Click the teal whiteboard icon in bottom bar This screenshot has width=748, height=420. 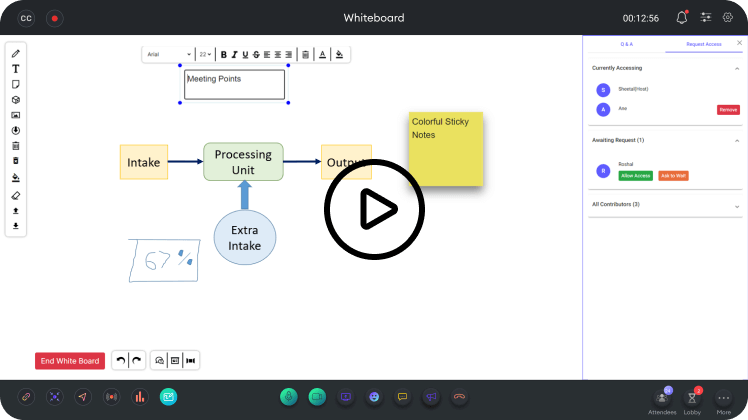point(168,397)
